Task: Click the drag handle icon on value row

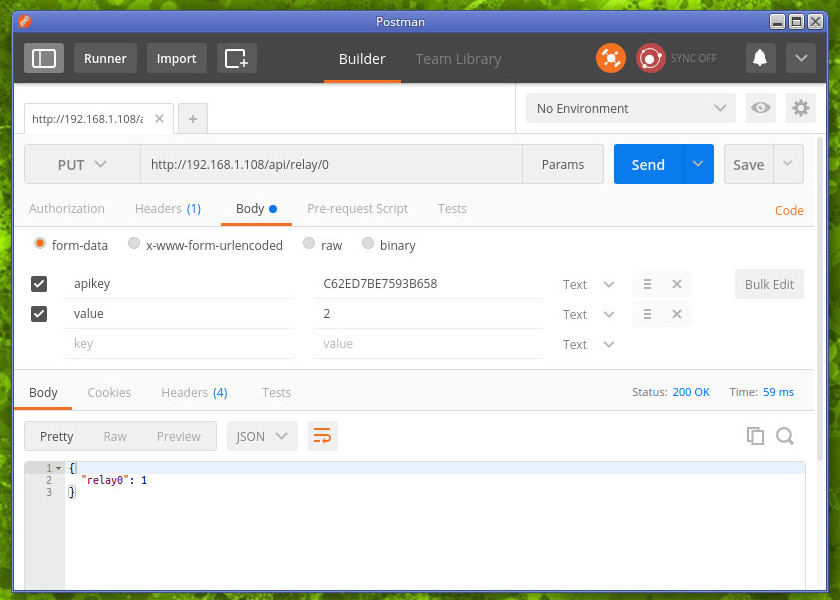Action: [x=647, y=314]
